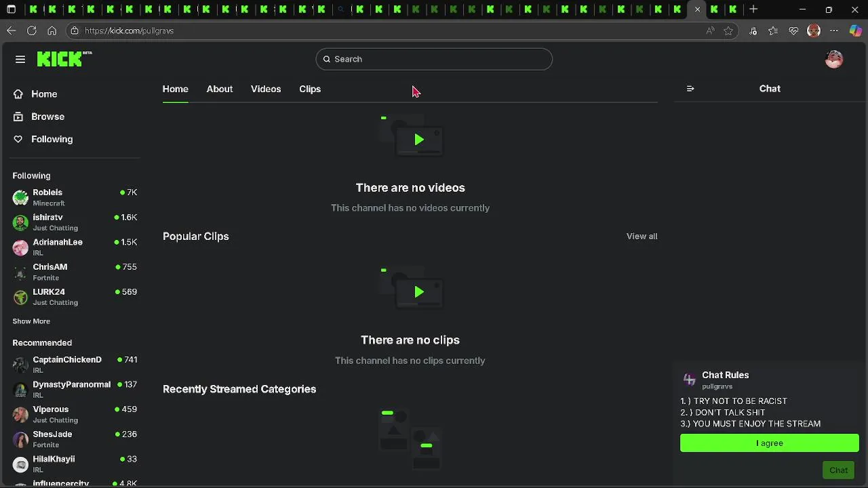868x488 pixels.
Task: Open ShesJade Fortnite channel
Action: 75,439
